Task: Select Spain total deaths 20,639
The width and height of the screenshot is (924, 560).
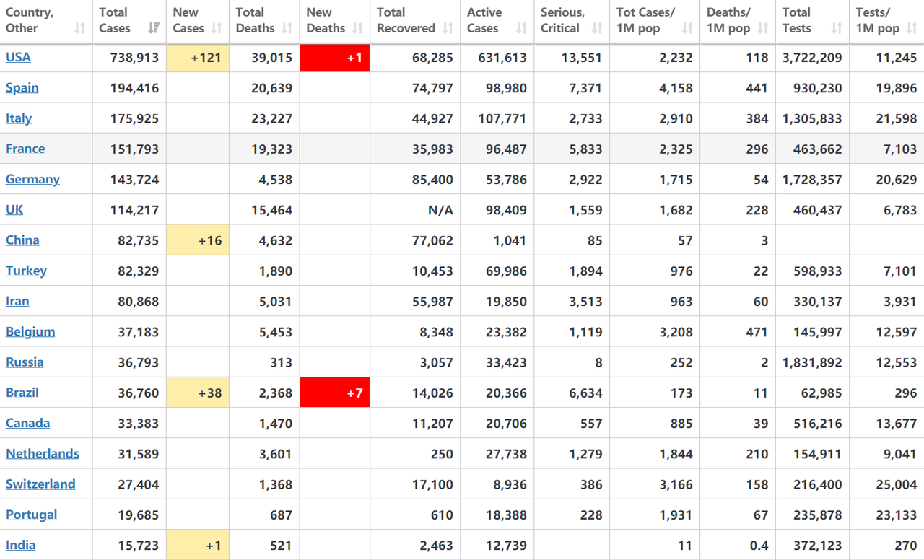Action: coord(271,88)
